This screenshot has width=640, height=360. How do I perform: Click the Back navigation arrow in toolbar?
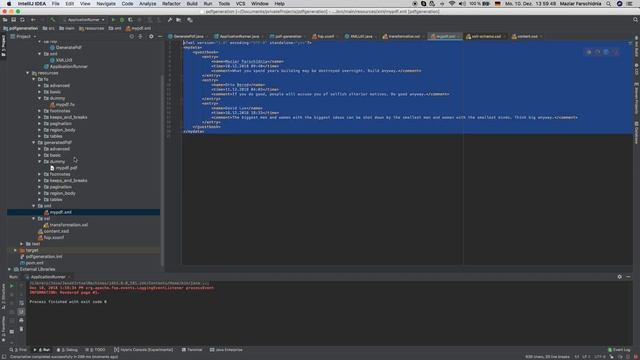(x=33, y=20)
